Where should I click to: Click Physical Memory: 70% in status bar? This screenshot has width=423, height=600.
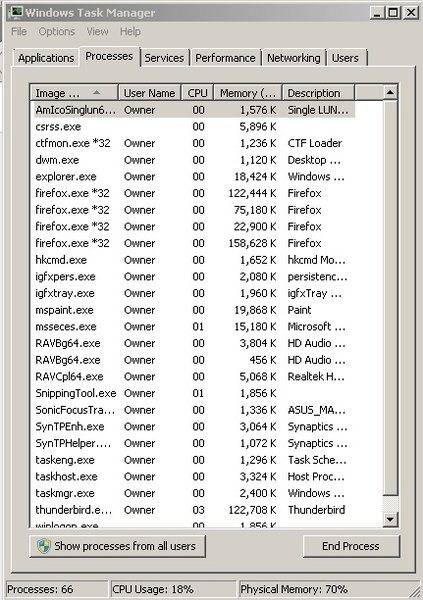[294, 589]
